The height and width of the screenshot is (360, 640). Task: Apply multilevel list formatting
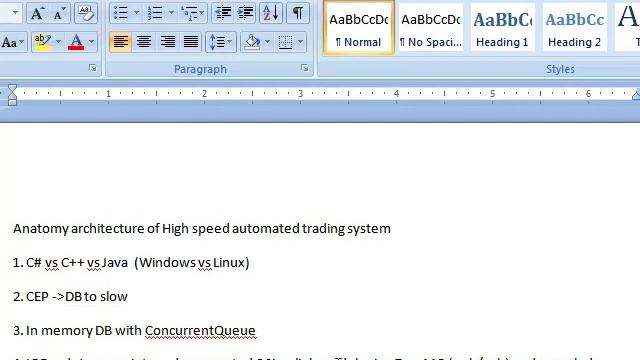[190, 13]
